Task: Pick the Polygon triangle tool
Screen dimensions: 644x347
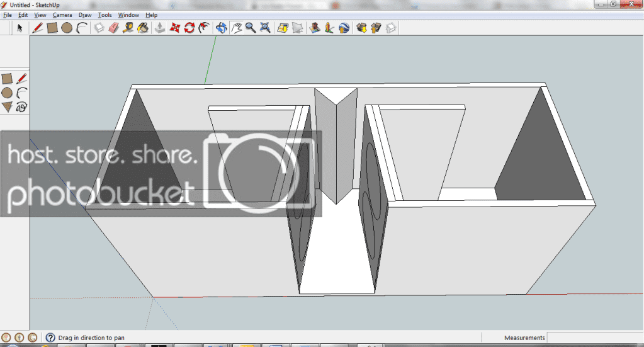Action: pyautogui.click(x=7, y=107)
